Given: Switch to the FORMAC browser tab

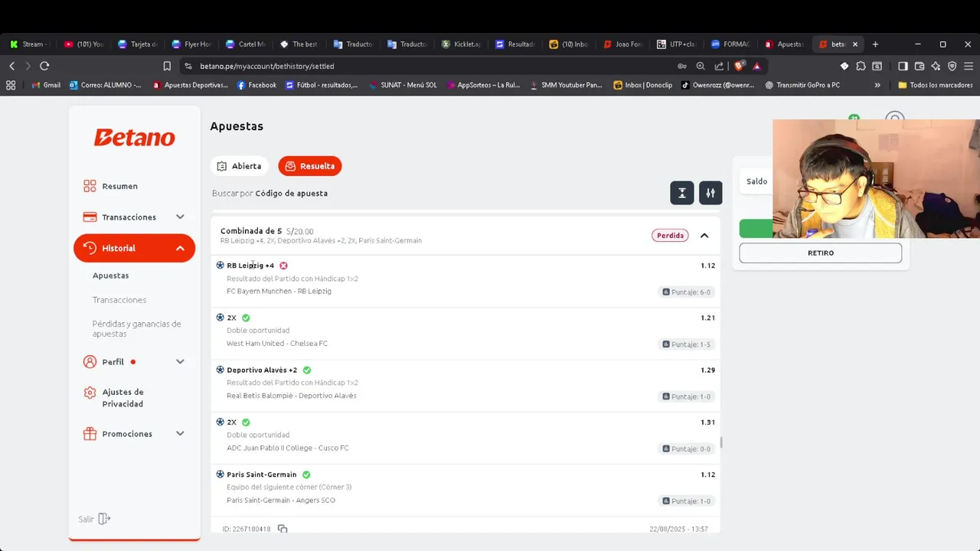Looking at the screenshot, I should [x=730, y=44].
